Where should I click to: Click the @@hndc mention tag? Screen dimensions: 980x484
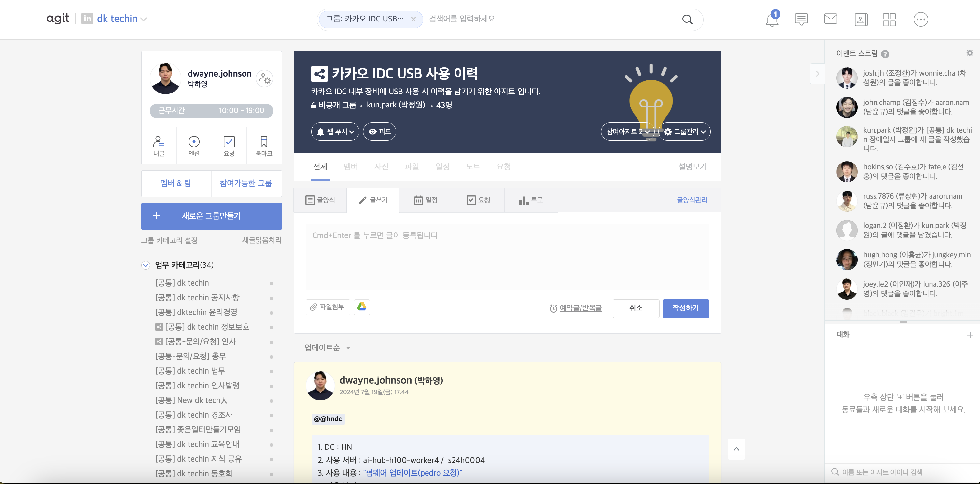[x=328, y=419]
